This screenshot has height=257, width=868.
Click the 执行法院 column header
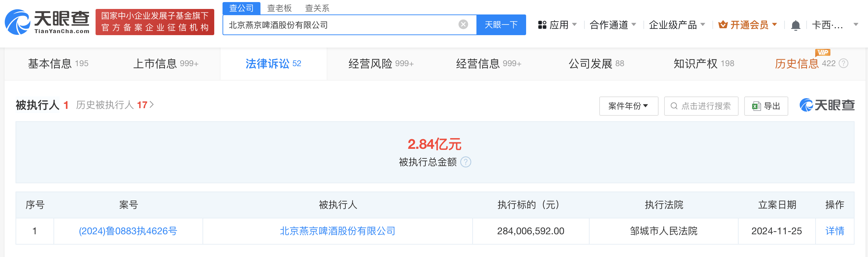[664, 205]
